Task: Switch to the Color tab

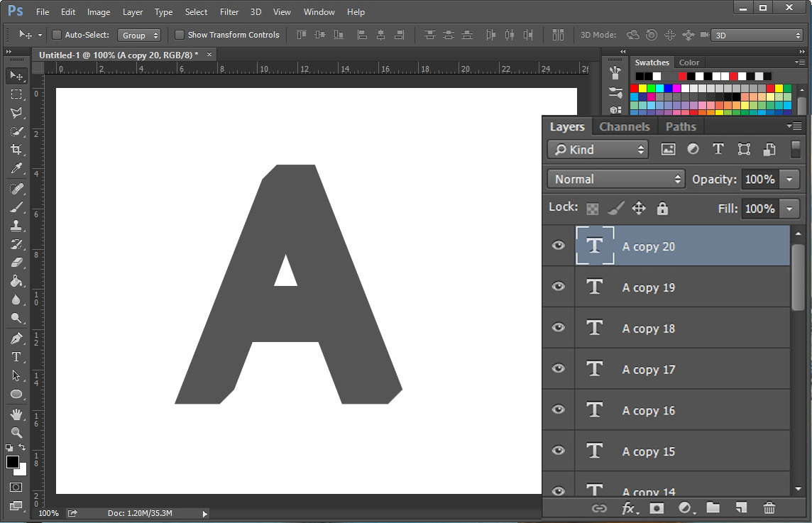Action: tap(688, 62)
